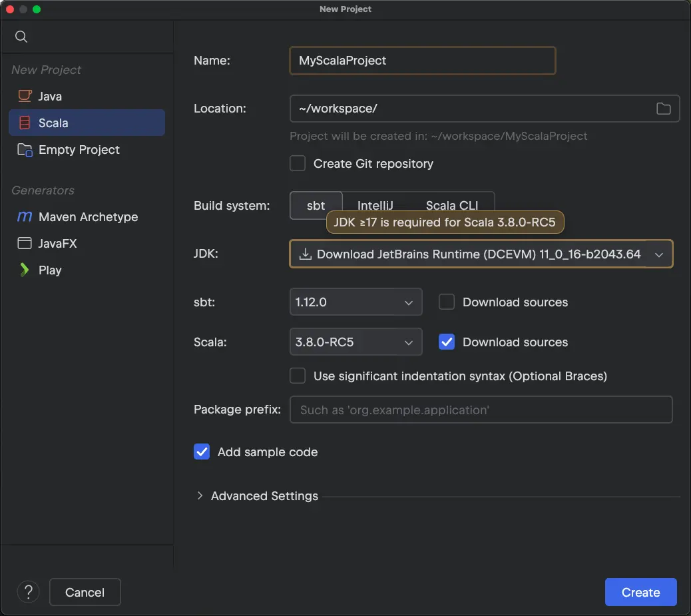The width and height of the screenshot is (691, 616).
Task: Click the search magnifier icon
Action: 21,37
